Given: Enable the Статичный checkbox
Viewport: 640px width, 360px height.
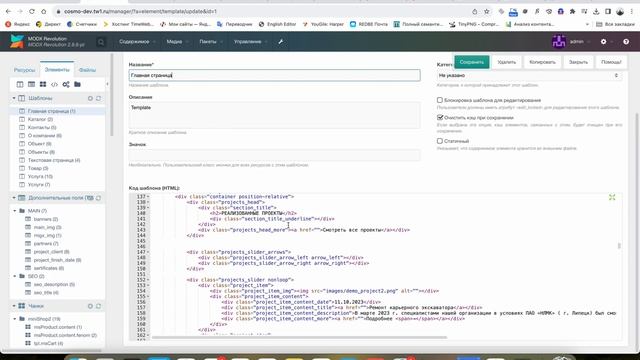Looking at the screenshot, I should [x=440, y=141].
